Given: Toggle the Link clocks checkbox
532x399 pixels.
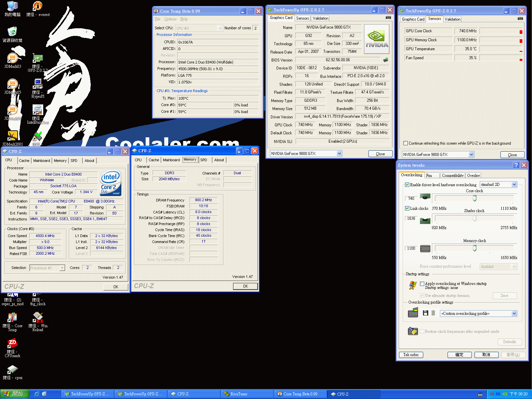Looking at the screenshot, I should 407,208.
